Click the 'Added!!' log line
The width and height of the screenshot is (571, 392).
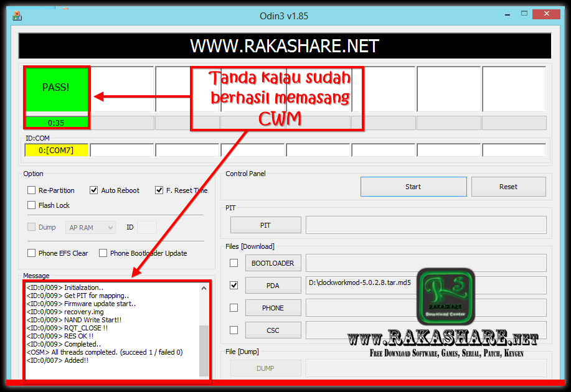point(57,360)
